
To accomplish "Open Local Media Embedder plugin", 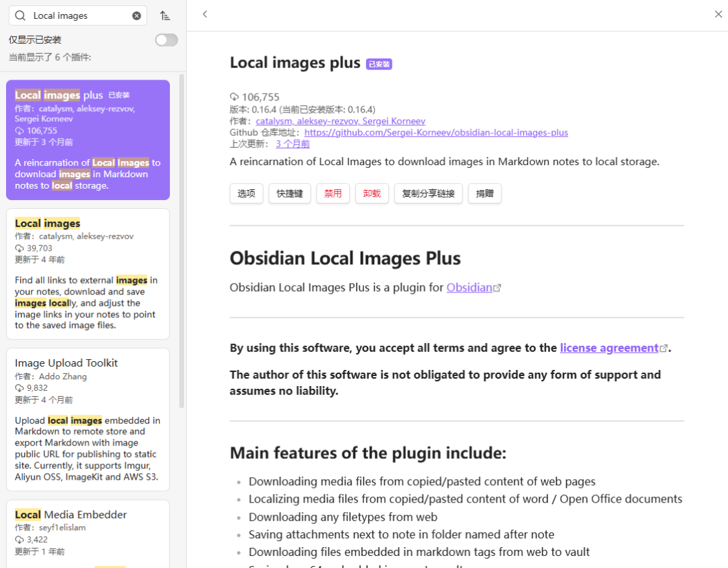I will (x=88, y=532).
